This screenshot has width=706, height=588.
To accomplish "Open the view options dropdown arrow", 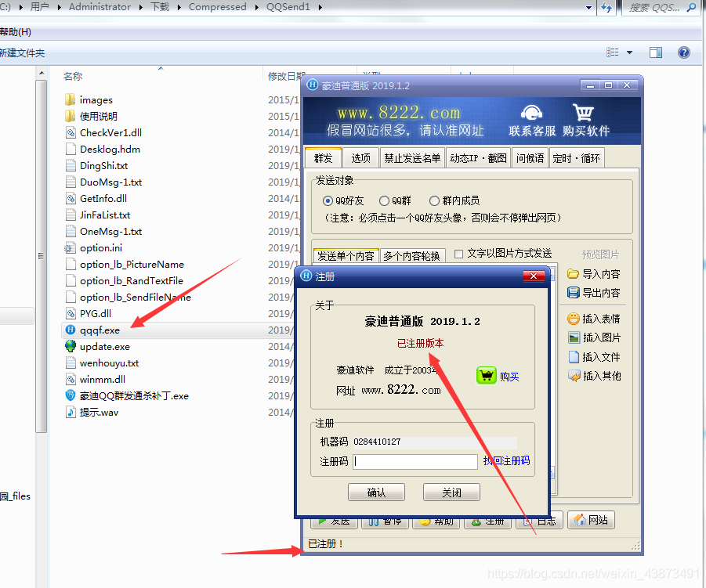I will tap(629, 52).
